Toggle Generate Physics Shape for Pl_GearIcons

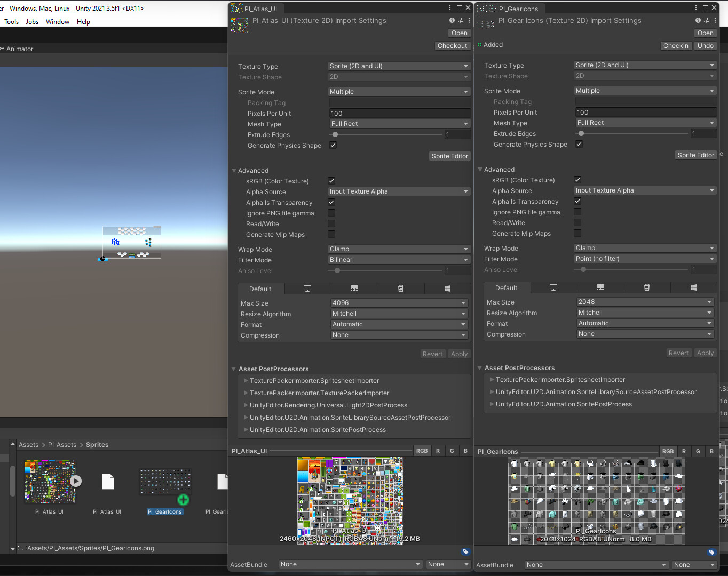coord(579,144)
